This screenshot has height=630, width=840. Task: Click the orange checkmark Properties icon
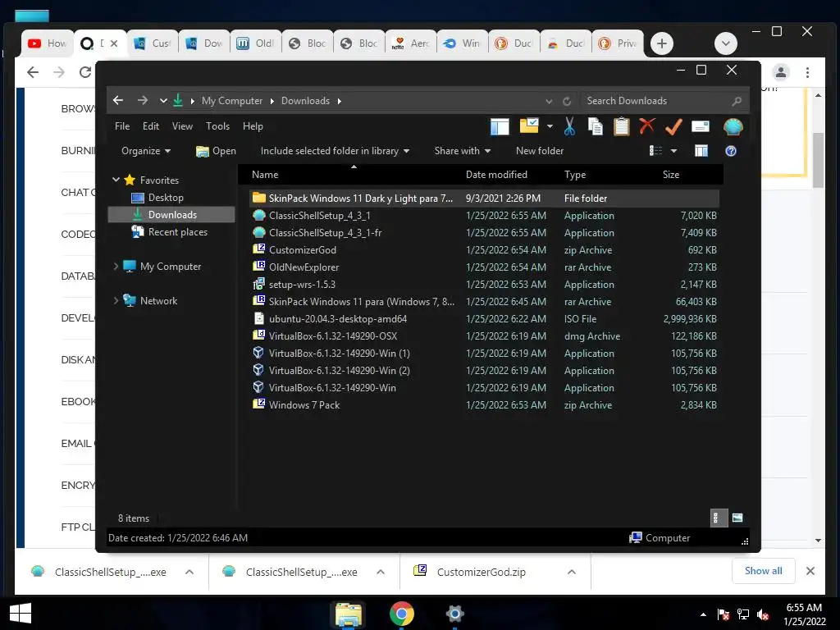pyautogui.click(x=673, y=127)
